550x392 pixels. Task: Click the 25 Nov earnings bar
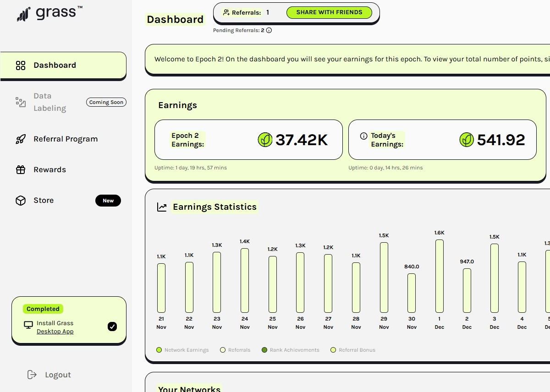(x=273, y=284)
